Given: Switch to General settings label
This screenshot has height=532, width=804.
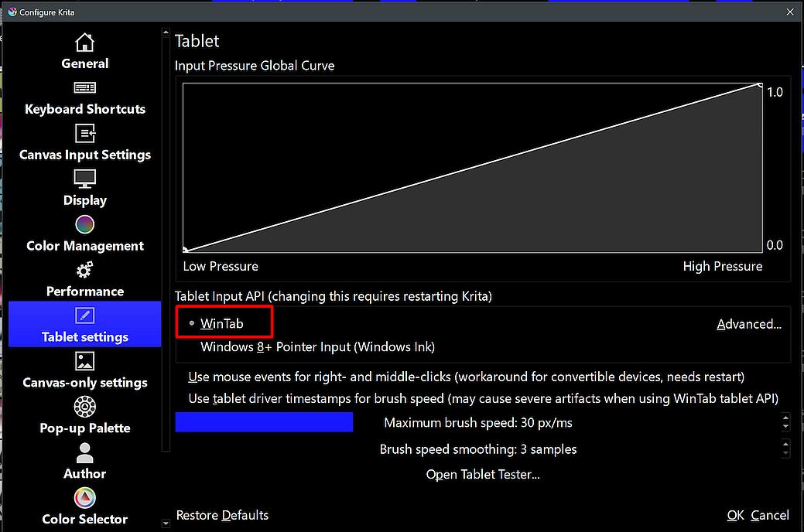Looking at the screenshot, I should pos(84,63).
